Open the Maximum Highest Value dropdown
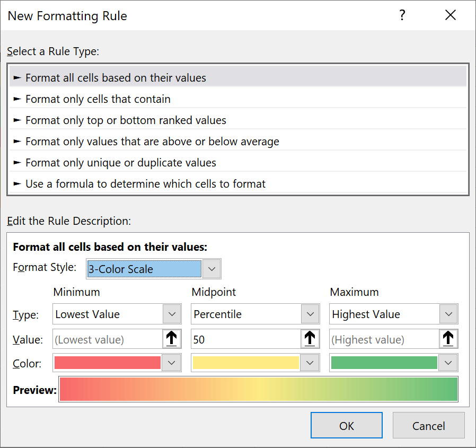 pyautogui.click(x=449, y=314)
